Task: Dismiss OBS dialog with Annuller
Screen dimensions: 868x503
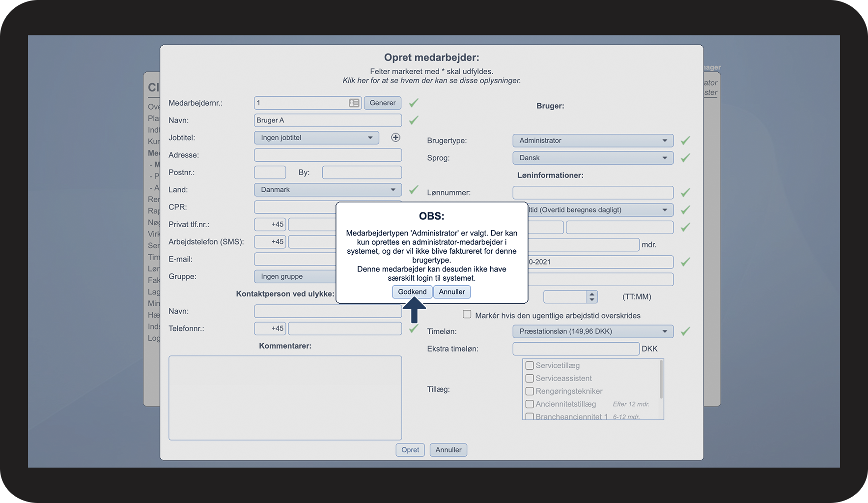Action: click(452, 292)
